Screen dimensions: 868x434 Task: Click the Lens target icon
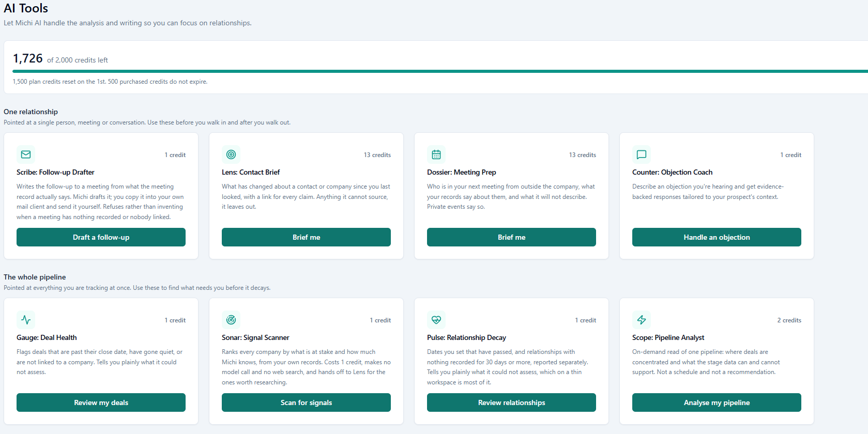tap(231, 154)
